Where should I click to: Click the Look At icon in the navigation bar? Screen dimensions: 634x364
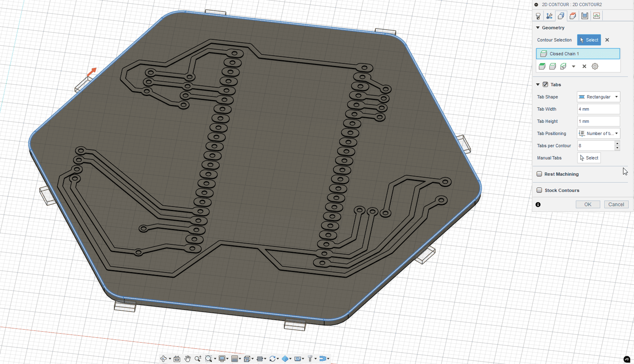click(x=177, y=359)
